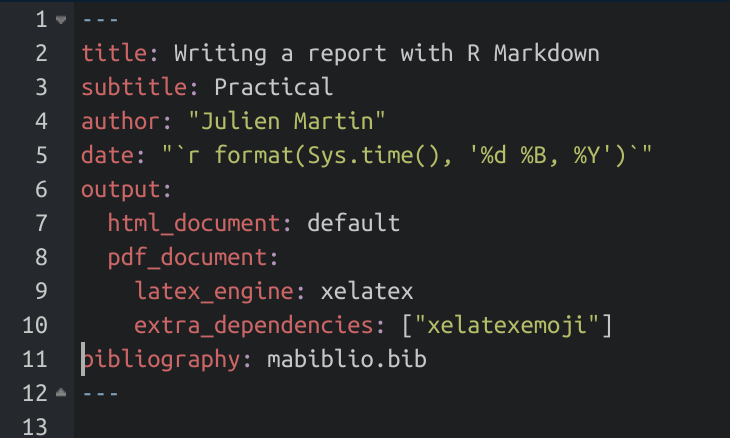Place cursor on the "mabiblio.bib" filename
730x438 pixels.
pyautogui.click(x=347, y=360)
